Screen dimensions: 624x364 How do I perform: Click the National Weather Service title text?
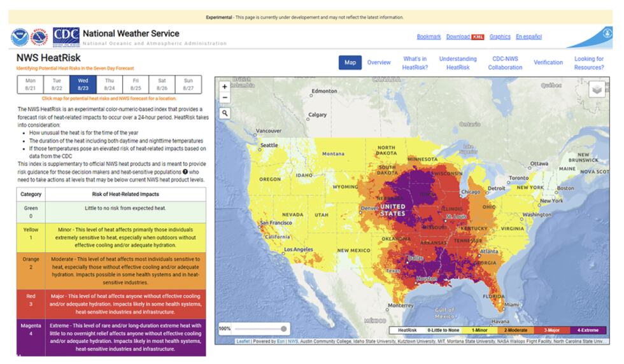(x=131, y=34)
